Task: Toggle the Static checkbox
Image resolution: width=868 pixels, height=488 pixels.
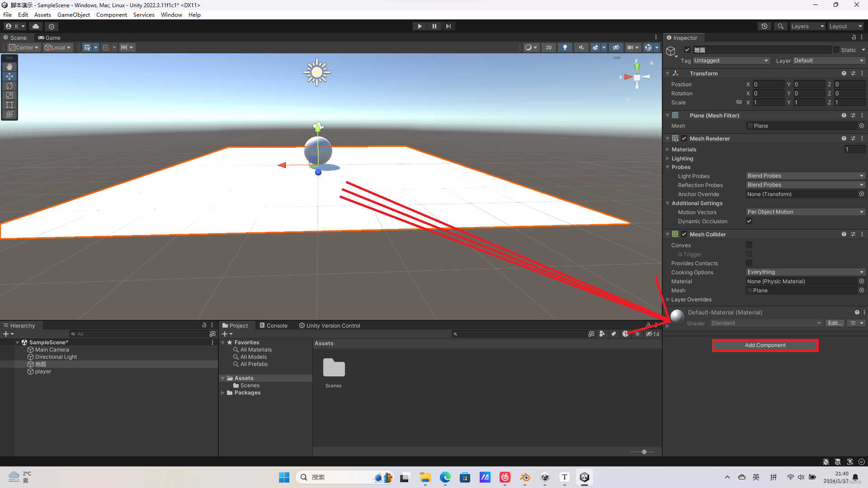Action: (836, 50)
